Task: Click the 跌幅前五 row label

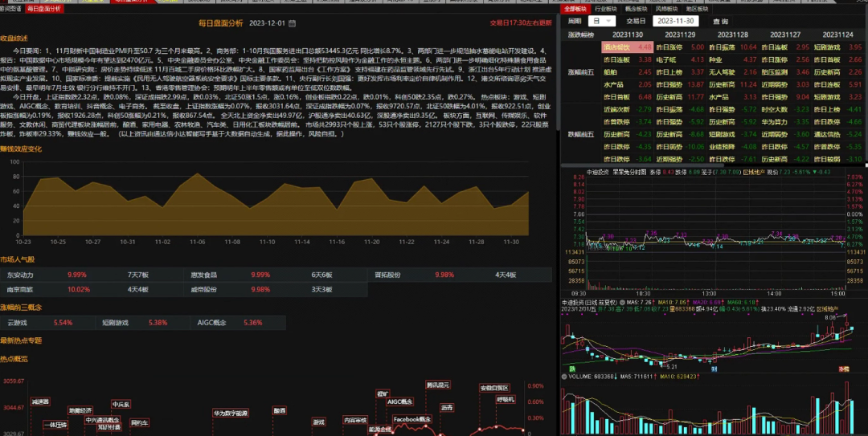Action: pos(581,134)
